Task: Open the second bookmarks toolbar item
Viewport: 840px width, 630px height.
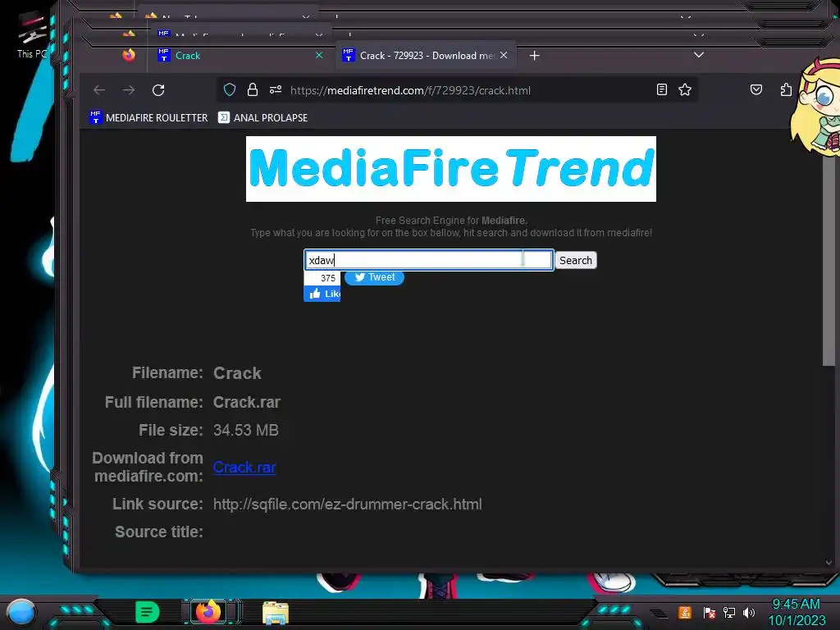Action: tap(263, 118)
